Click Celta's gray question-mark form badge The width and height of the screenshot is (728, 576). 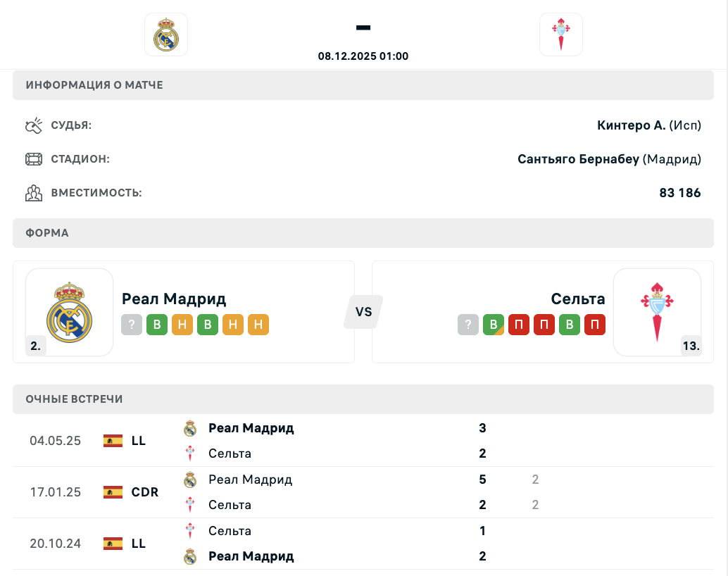[468, 325]
